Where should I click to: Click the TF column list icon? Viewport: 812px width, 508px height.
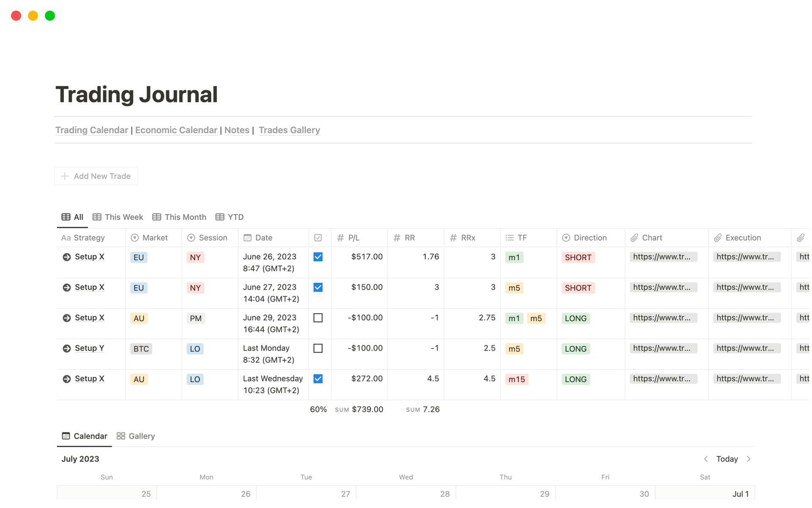(510, 238)
